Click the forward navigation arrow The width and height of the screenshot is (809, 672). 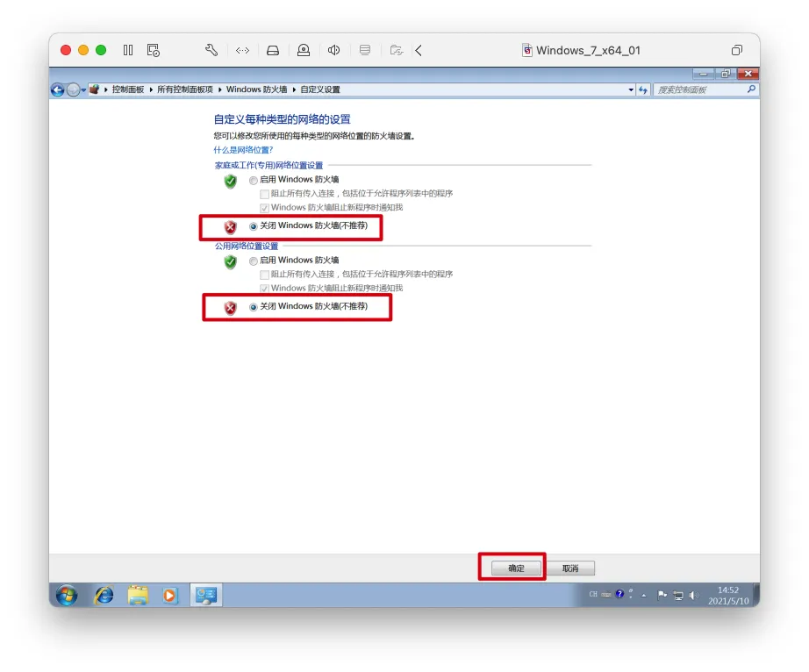click(73, 90)
